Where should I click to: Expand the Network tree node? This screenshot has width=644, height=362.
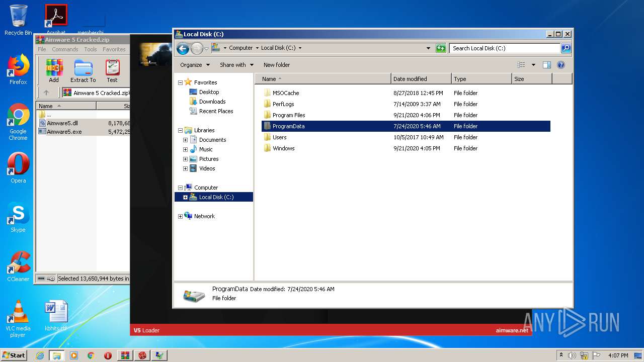click(x=180, y=216)
